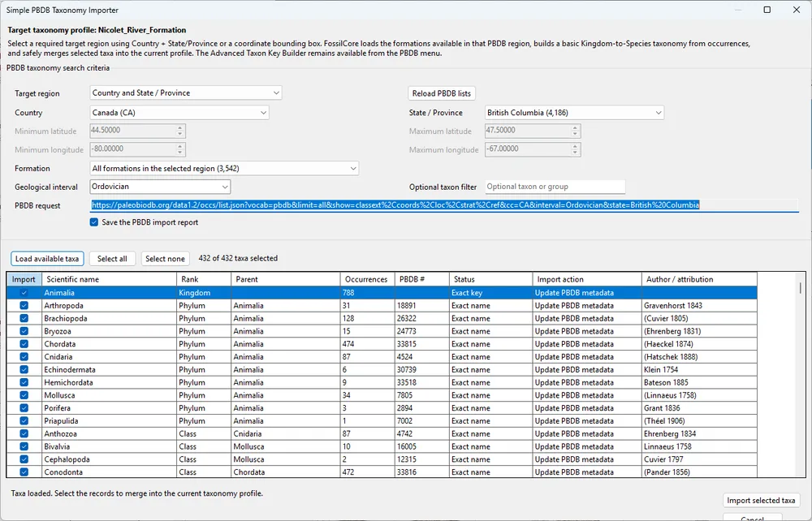The height and width of the screenshot is (521, 812).
Task: Sort by the Import action column header
Action: [x=587, y=279]
